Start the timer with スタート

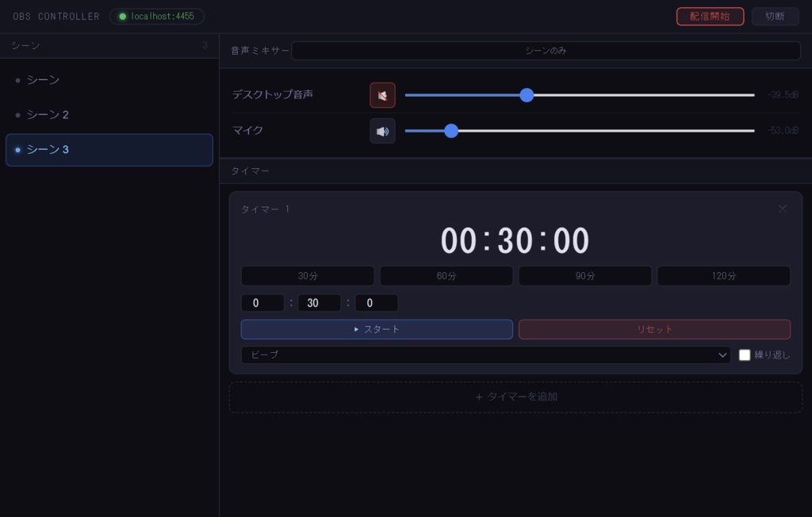click(377, 330)
